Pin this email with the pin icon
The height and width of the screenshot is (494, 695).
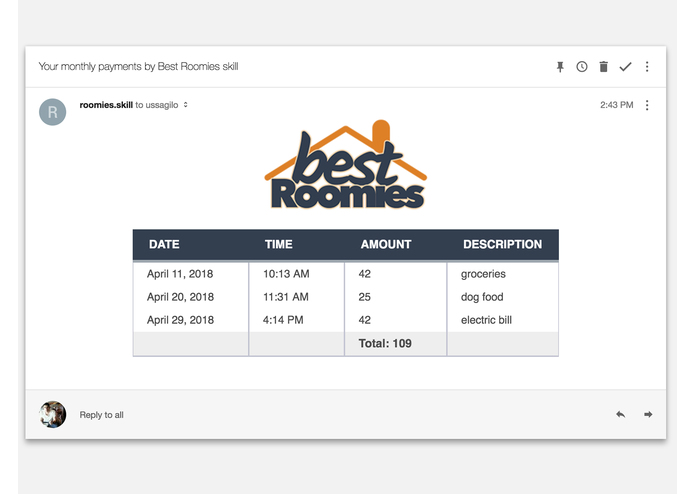[560, 67]
